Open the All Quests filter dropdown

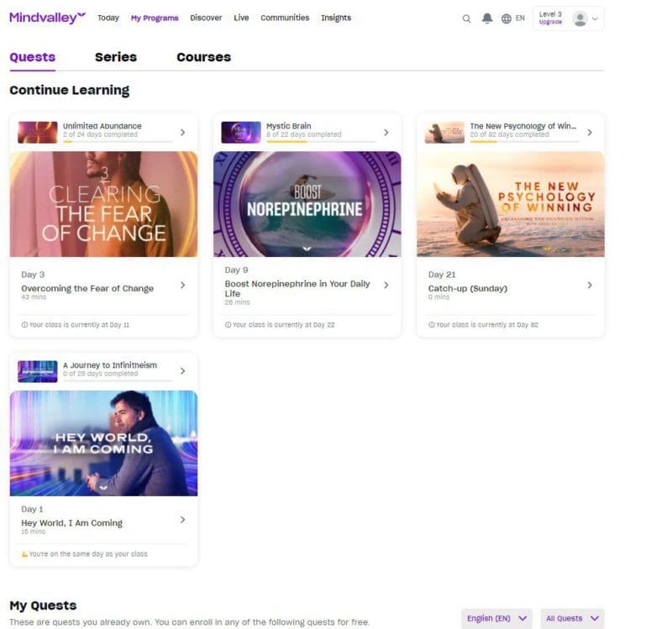pyautogui.click(x=572, y=618)
